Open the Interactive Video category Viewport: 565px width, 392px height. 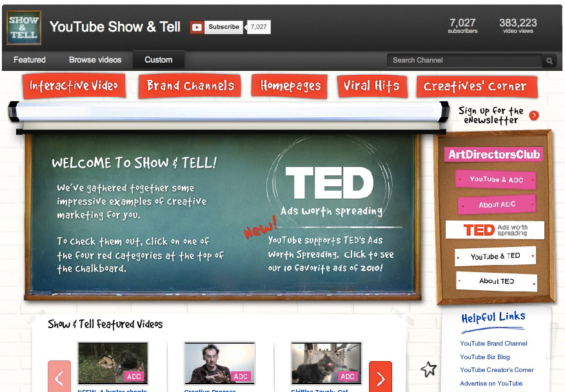click(74, 86)
